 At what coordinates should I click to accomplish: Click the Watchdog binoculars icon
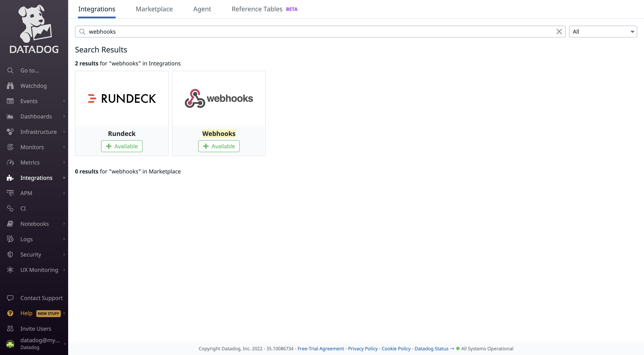click(10, 86)
